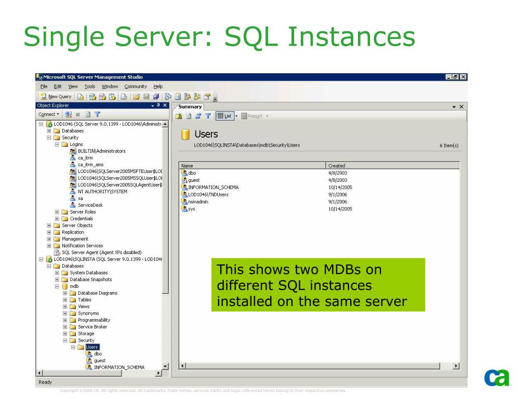Click the Object Explorer filter icon

coord(97,115)
